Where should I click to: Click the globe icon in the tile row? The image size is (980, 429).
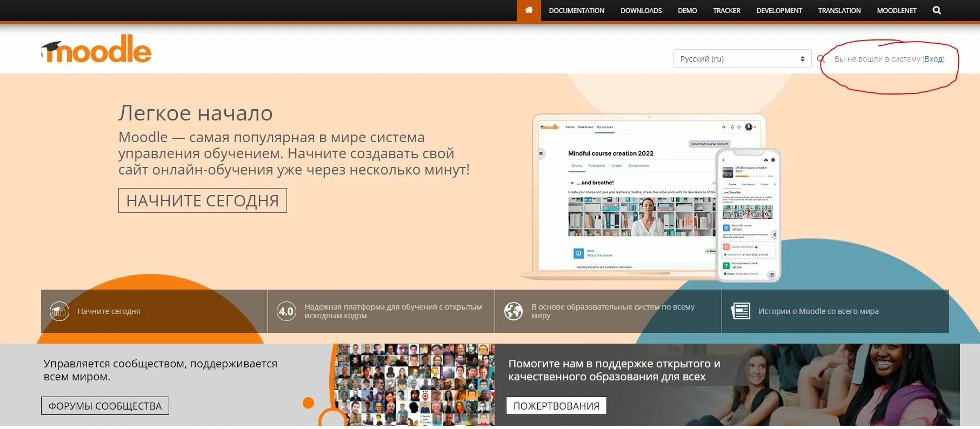point(514,311)
